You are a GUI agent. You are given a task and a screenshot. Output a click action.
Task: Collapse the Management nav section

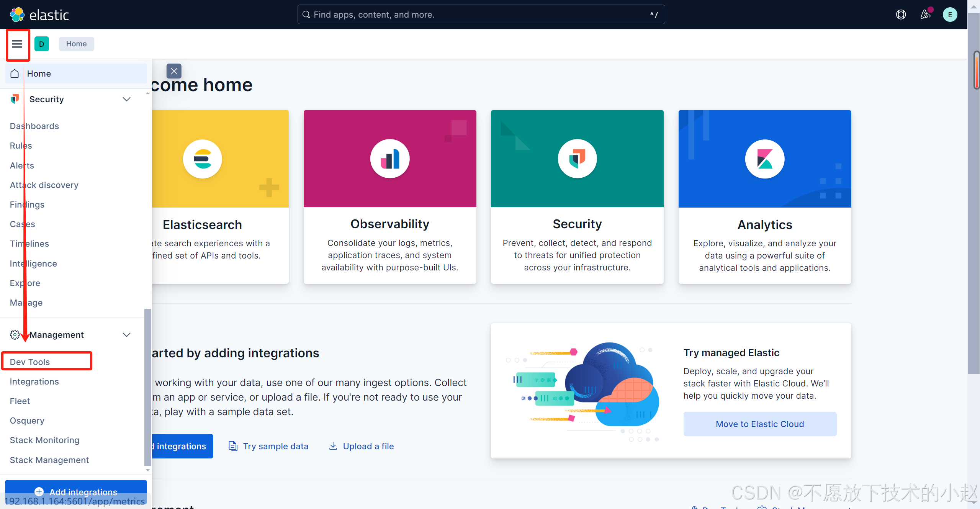(x=126, y=335)
